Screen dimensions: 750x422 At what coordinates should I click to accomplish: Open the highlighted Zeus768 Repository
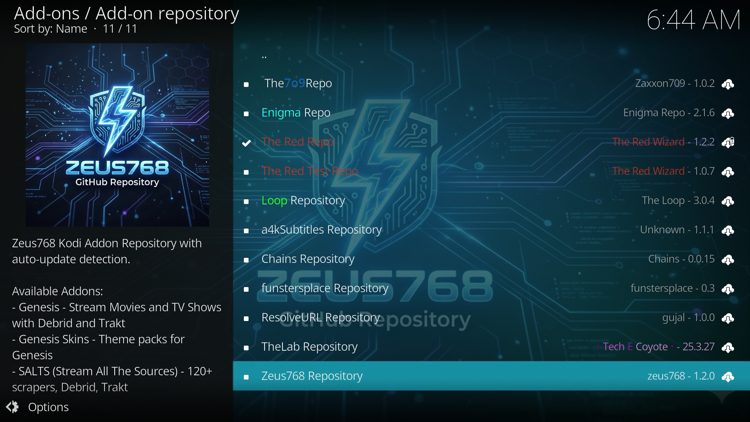(x=491, y=376)
